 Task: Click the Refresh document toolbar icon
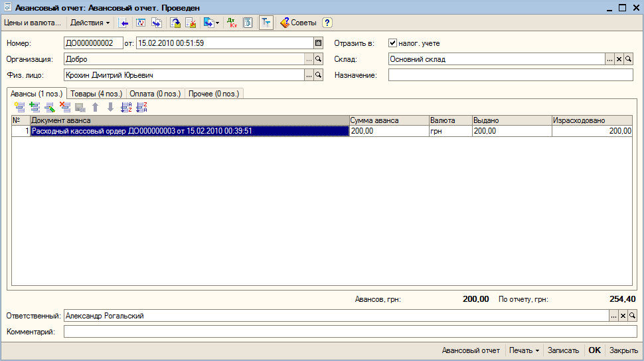point(141,23)
